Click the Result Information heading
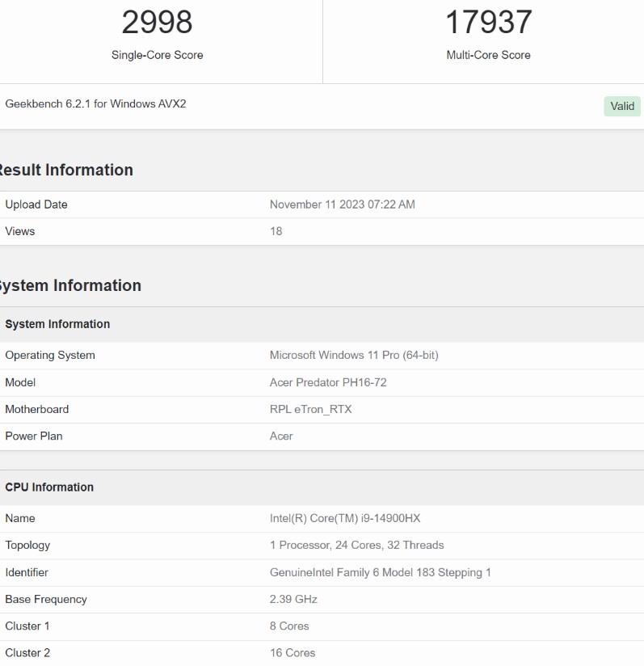The height and width of the screenshot is (666, 644). [65, 170]
